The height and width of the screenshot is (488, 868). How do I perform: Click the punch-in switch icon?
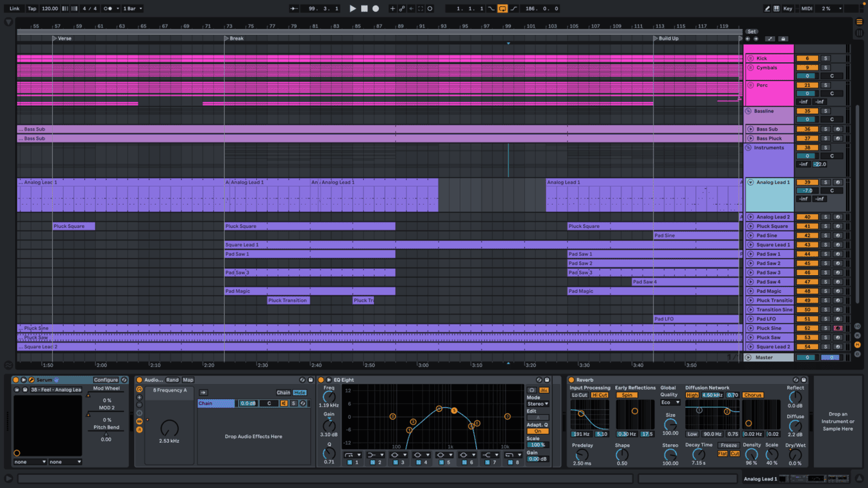tap(491, 8)
